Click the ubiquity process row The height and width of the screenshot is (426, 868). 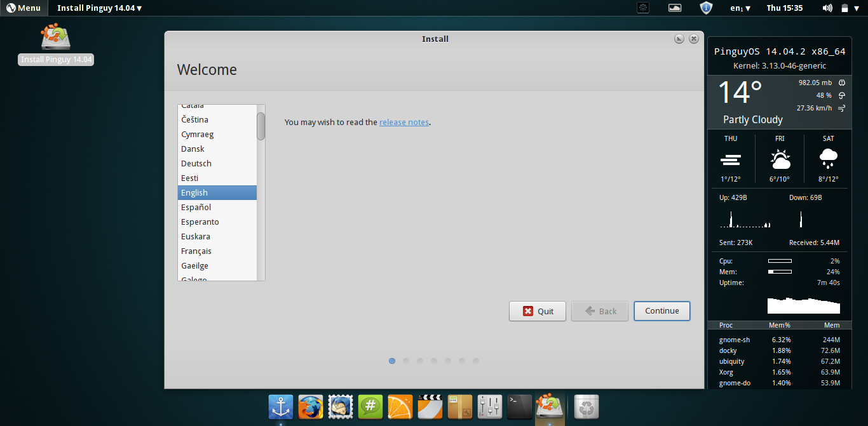pos(780,361)
